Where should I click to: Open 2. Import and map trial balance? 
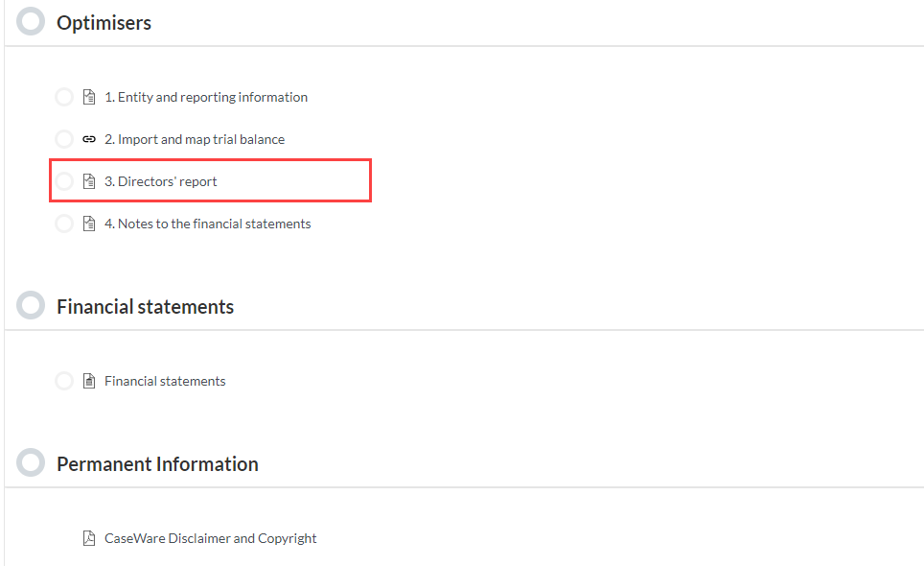[x=195, y=139]
